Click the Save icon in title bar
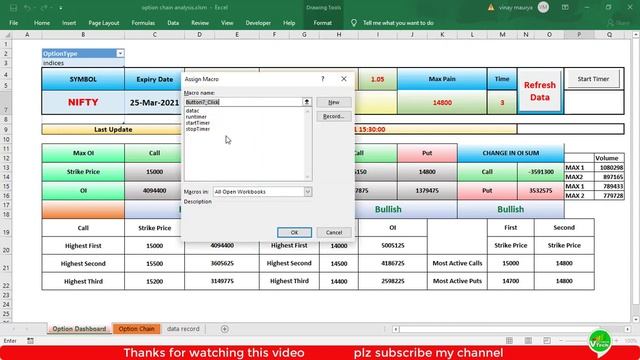This screenshot has height=360, width=640. (13, 8)
